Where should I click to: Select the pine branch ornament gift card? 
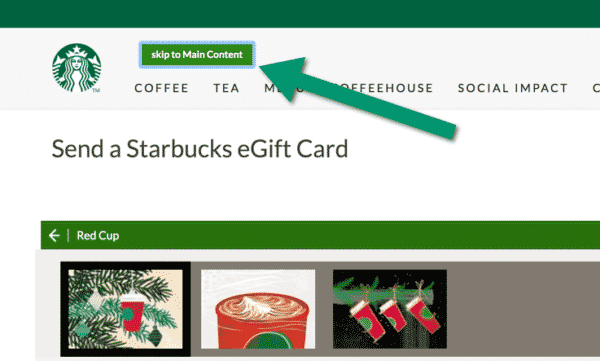[126, 309]
